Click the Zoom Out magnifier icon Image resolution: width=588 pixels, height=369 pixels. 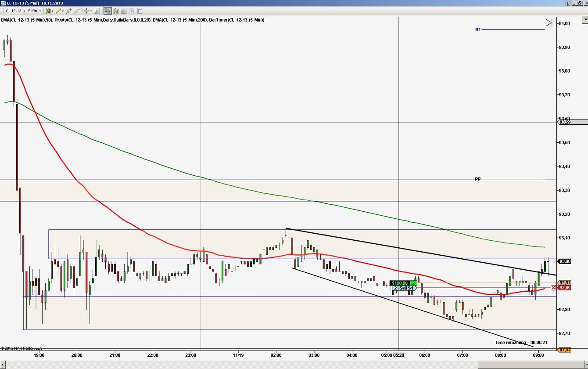(x=76, y=11)
